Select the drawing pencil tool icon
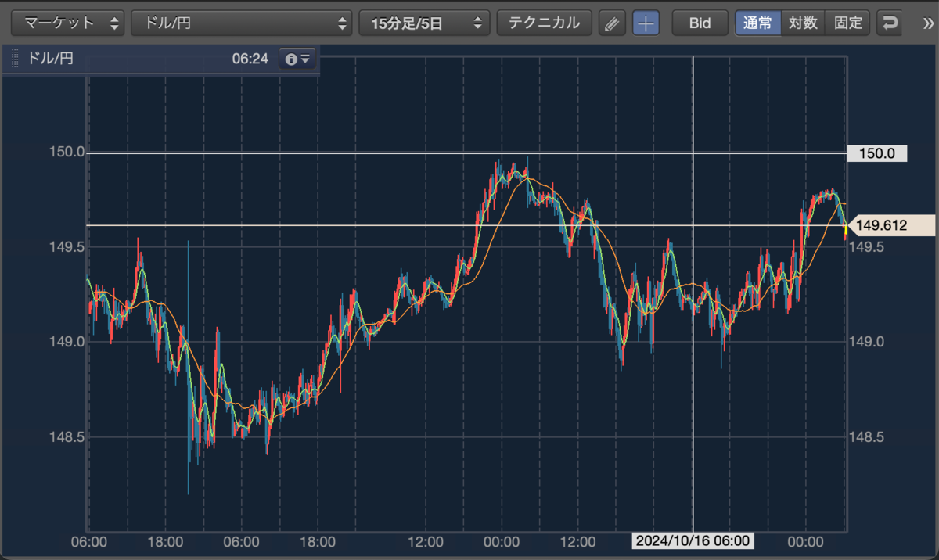 pos(612,23)
